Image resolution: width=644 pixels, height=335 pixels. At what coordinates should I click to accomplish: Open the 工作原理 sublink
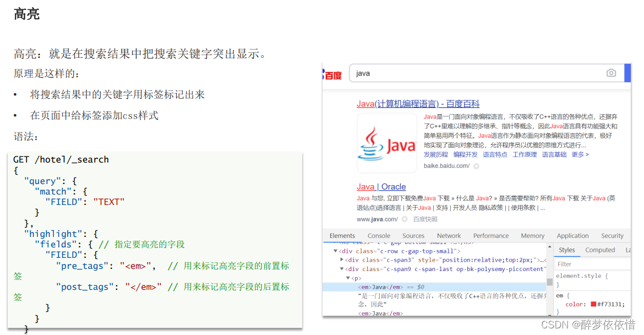click(x=525, y=155)
